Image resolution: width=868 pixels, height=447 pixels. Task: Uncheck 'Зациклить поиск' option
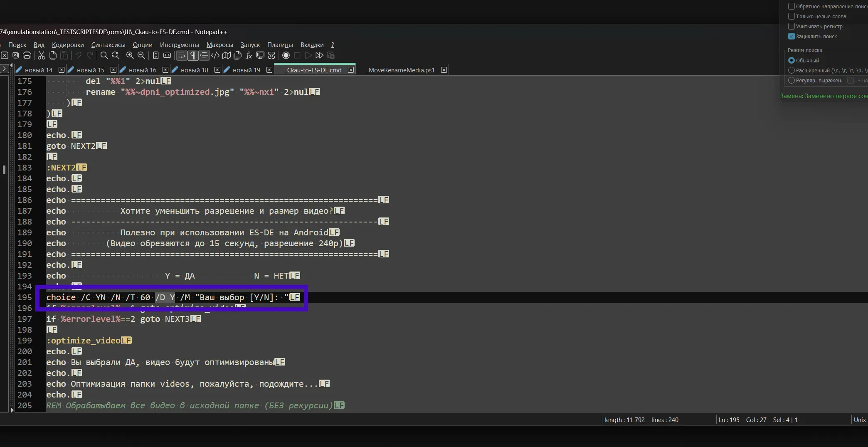tap(792, 36)
